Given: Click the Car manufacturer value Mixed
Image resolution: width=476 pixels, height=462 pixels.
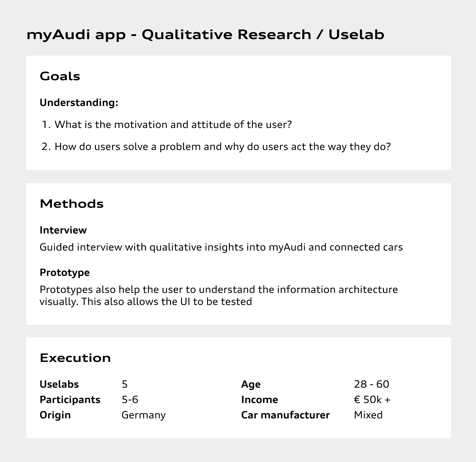Looking at the screenshot, I should pos(368,415).
